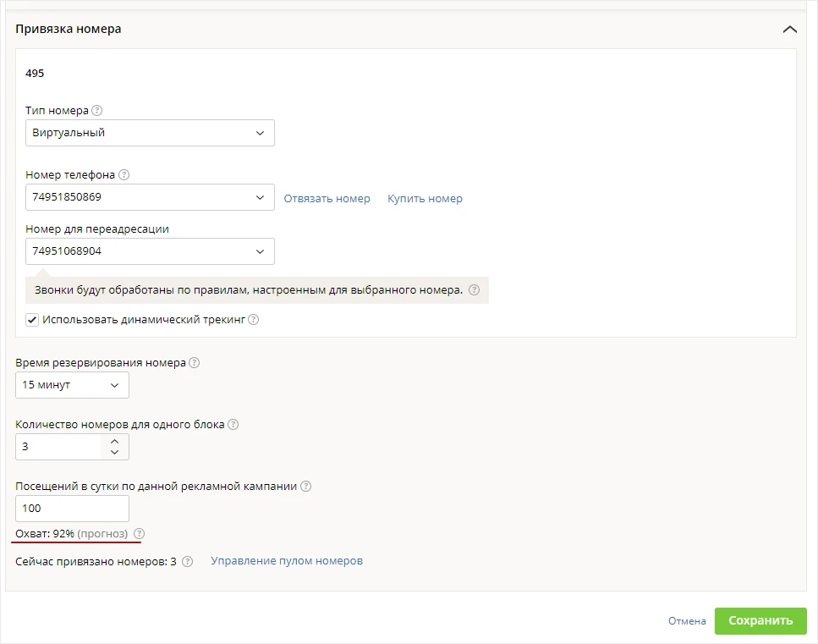This screenshot has width=818, height=644.
Task: Click help icon next to Охват прогноз
Action: [140, 534]
